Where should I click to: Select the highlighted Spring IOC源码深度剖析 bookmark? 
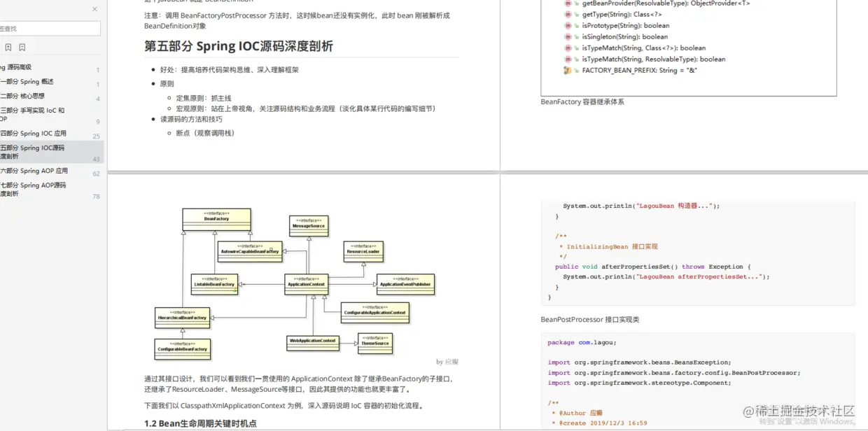(51, 152)
